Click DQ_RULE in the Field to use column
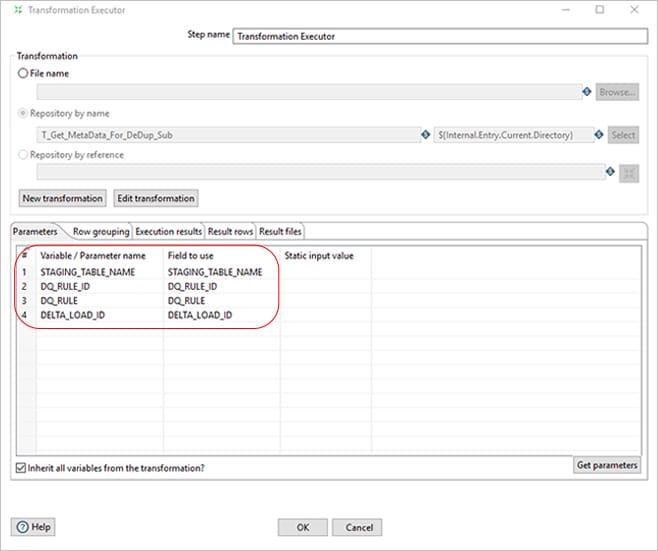This screenshot has width=658, height=551. [186, 300]
